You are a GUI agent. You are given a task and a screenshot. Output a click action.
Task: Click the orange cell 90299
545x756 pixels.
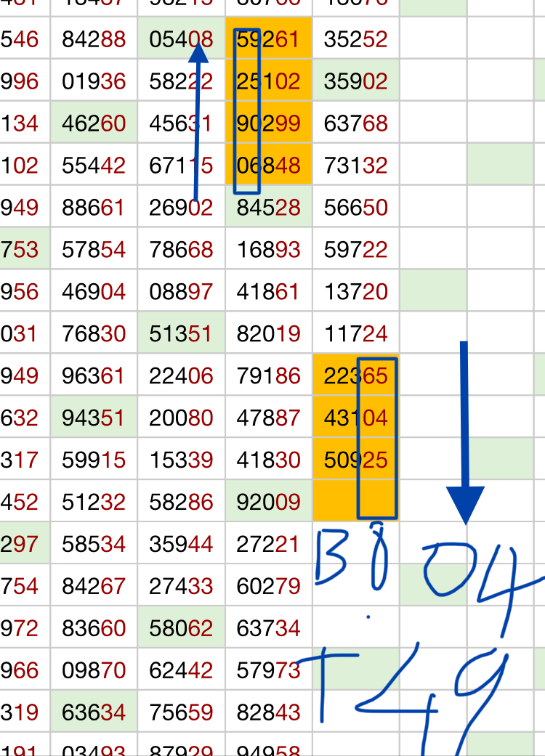[269, 122]
